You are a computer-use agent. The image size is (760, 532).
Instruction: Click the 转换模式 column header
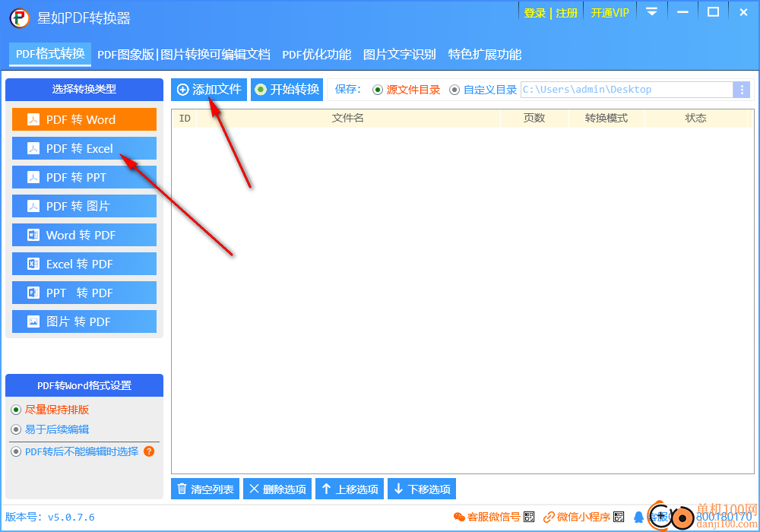pyautogui.click(x=606, y=119)
